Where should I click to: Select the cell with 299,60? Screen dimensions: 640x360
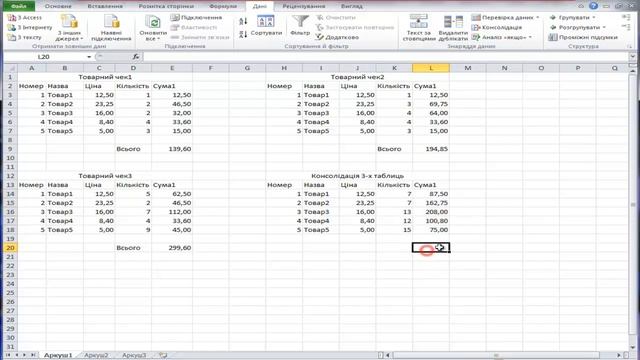(172, 248)
